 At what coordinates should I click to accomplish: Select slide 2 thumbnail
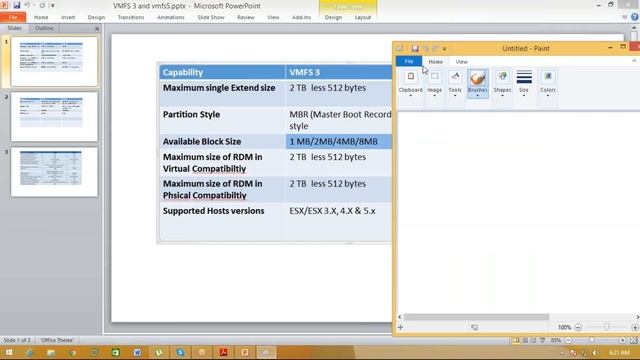point(54,117)
